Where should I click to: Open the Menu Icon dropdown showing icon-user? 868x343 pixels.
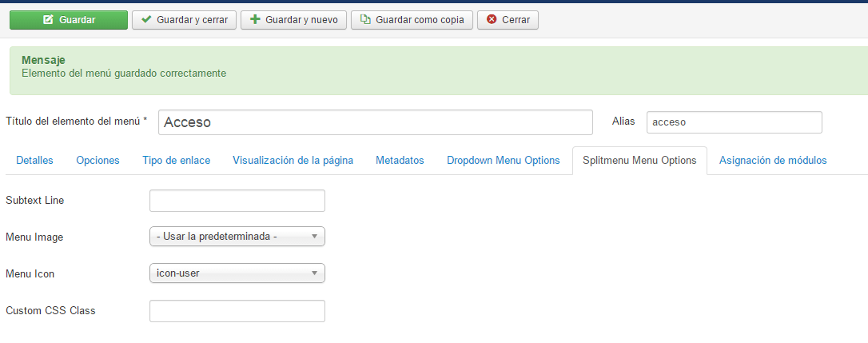click(x=237, y=273)
